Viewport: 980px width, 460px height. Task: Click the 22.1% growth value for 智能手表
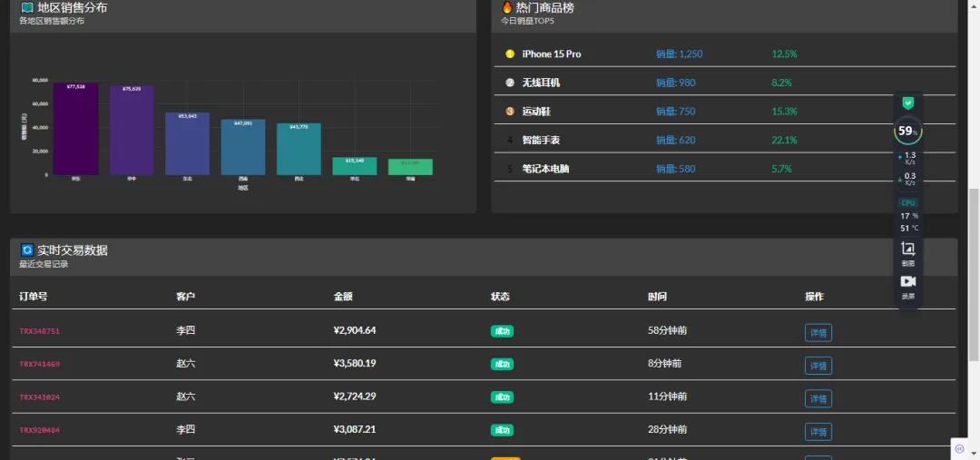(x=784, y=140)
